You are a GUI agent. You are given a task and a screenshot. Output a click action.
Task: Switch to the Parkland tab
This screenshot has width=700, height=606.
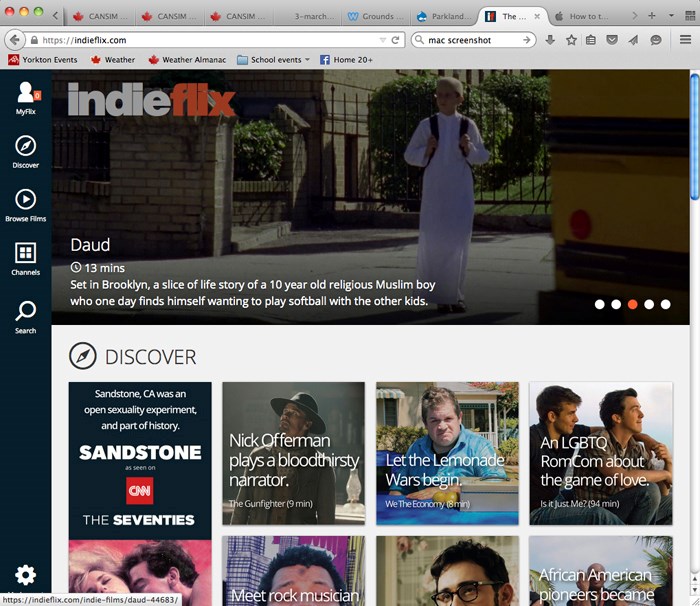(444, 17)
